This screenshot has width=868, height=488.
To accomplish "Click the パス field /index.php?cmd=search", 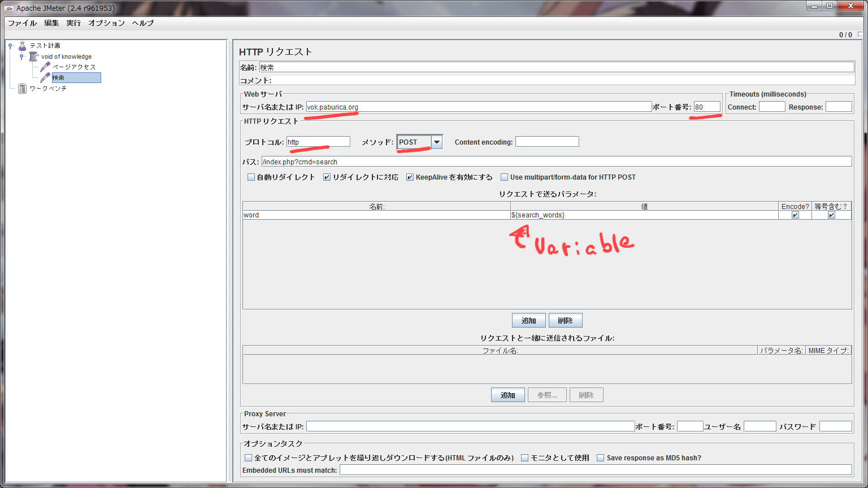I will 557,162.
